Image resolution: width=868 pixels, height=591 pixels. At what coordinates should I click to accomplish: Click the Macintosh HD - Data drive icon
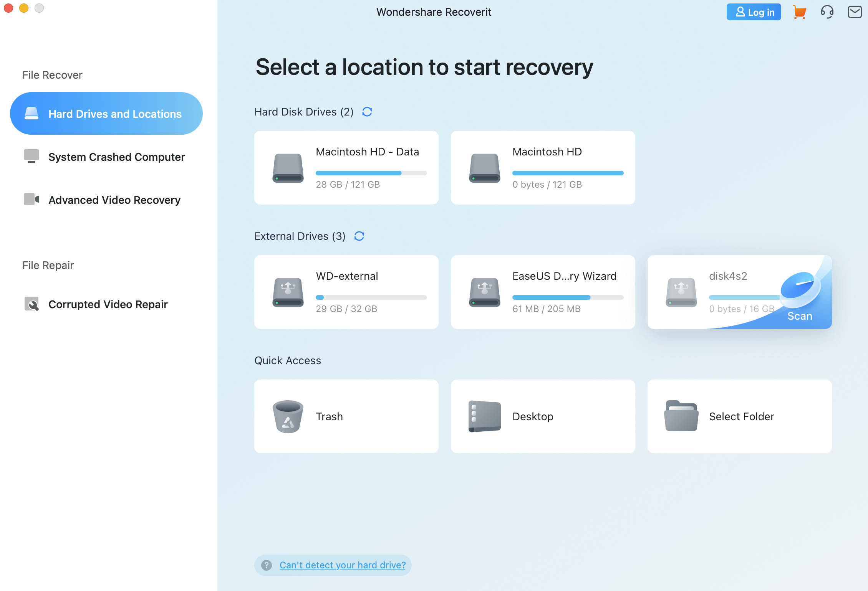pyautogui.click(x=288, y=168)
